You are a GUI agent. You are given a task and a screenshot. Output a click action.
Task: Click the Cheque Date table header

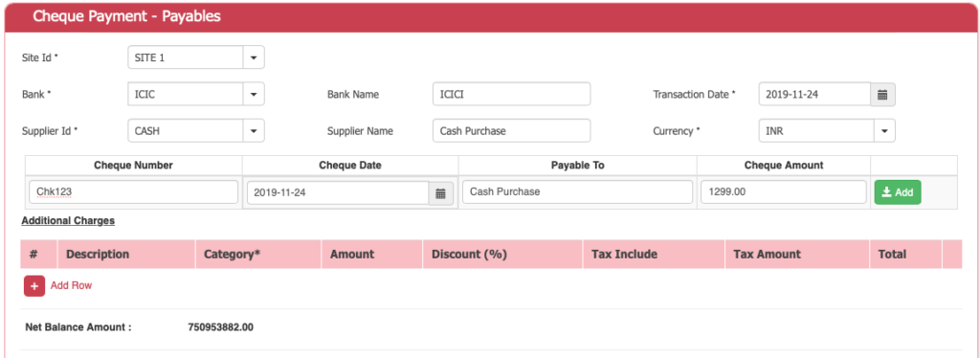[350, 166]
